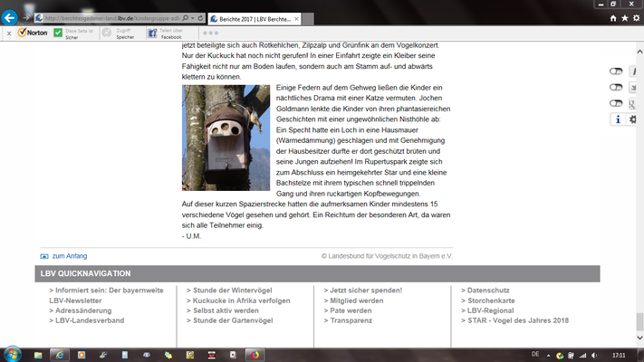Click the browser forward arrow button
Screen dimensions: 644x362
pos(26,18)
